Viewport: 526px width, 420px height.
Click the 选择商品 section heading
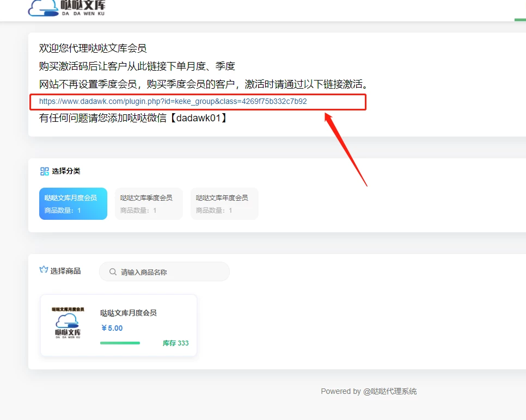(65, 271)
